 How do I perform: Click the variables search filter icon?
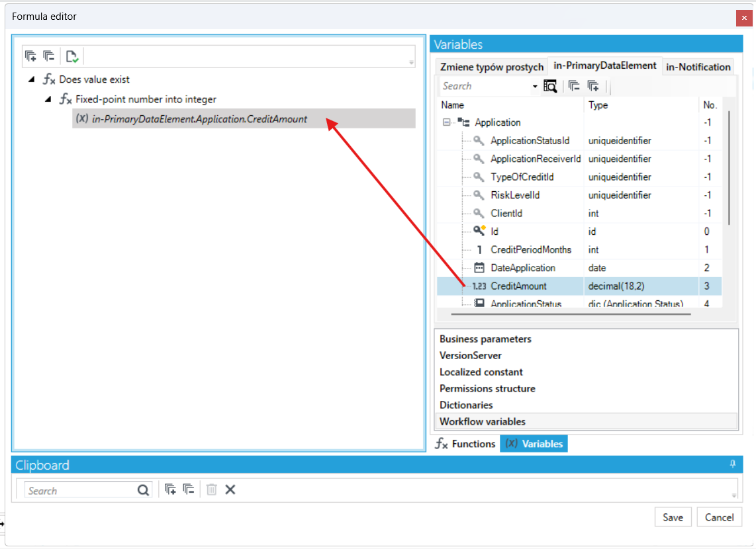coord(550,86)
